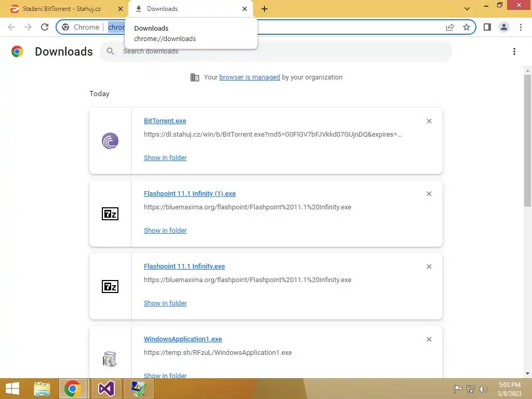
Task: Open Flashpoint 11.1 Infinity.exe download
Action: pos(184,267)
